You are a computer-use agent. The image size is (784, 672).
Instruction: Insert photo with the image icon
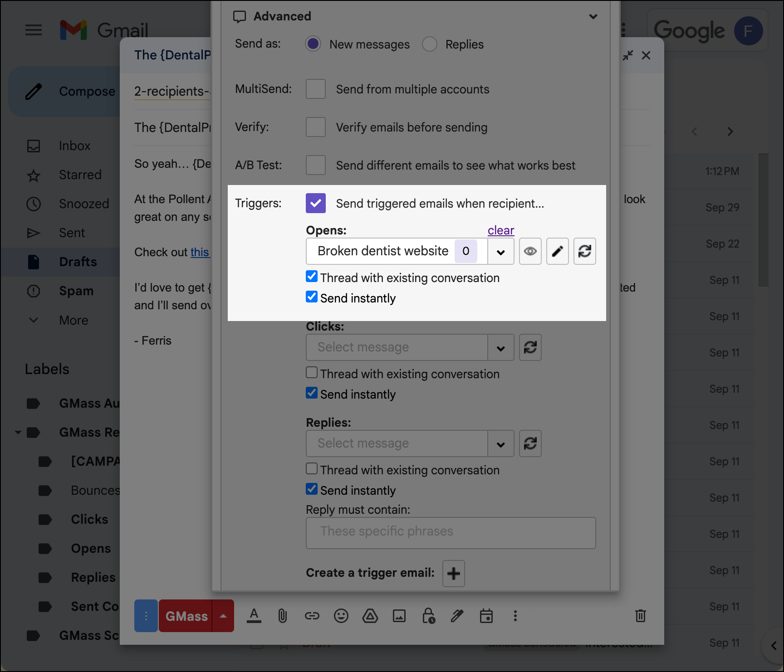[x=399, y=616]
